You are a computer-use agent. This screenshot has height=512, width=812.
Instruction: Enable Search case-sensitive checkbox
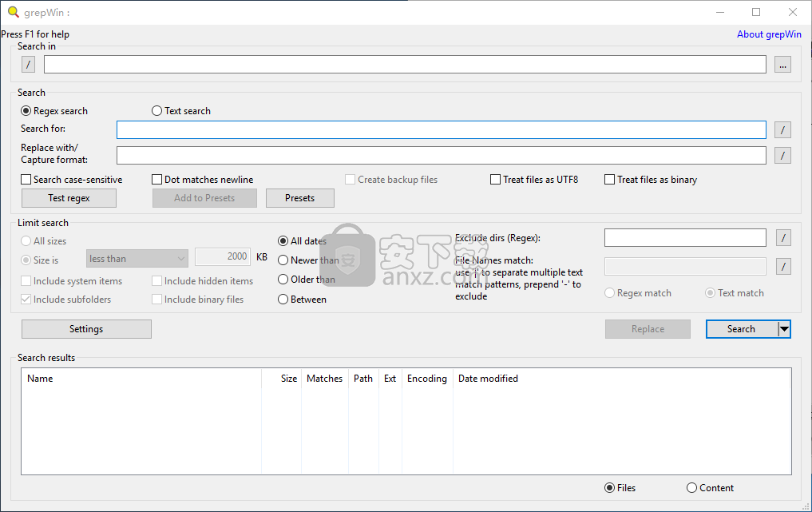[72, 179]
